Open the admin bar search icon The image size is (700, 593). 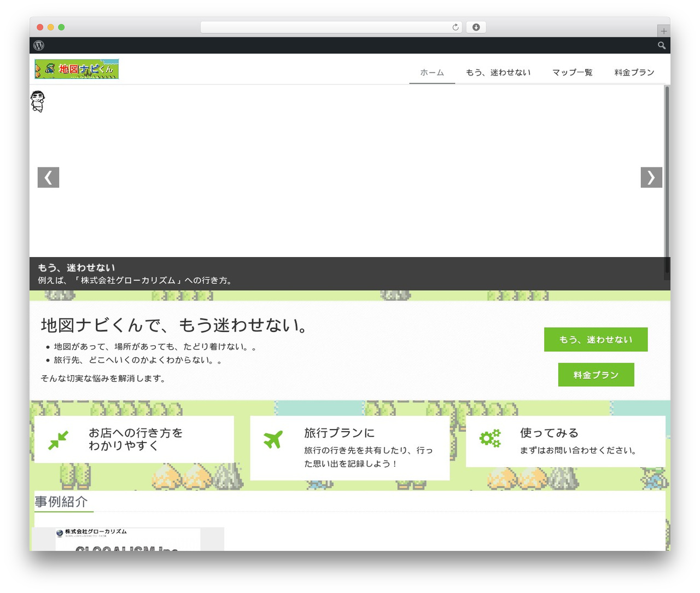661,45
